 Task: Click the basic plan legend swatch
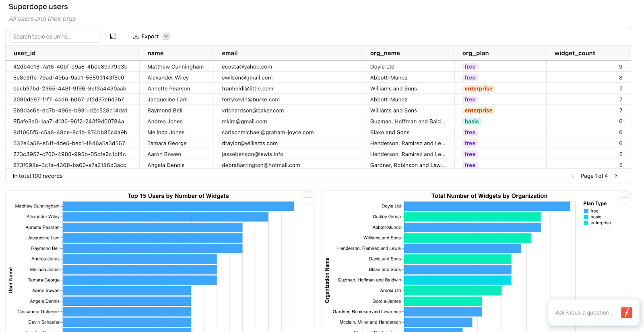point(586,217)
